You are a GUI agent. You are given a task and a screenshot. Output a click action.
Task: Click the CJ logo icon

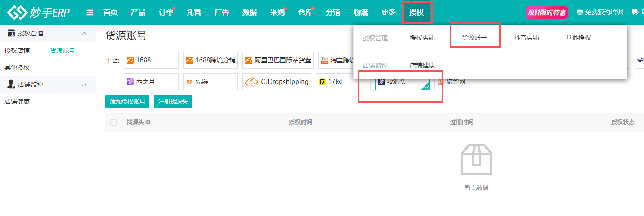252,82
